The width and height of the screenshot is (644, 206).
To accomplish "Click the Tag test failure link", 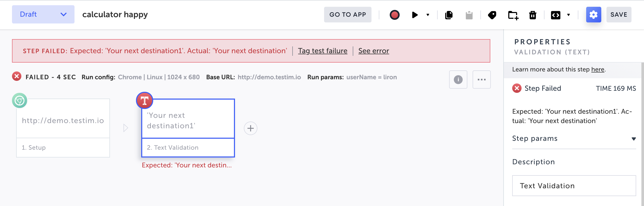I will pyautogui.click(x=323, y=51).
